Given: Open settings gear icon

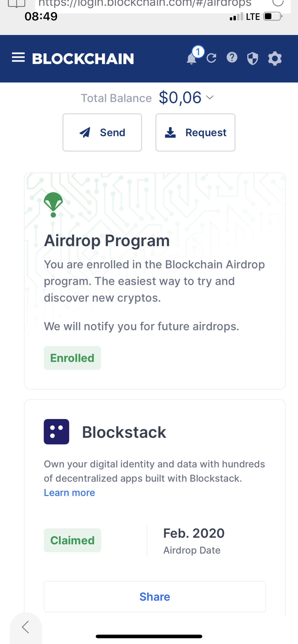Looking at the screenshot, I should point(275,58).
